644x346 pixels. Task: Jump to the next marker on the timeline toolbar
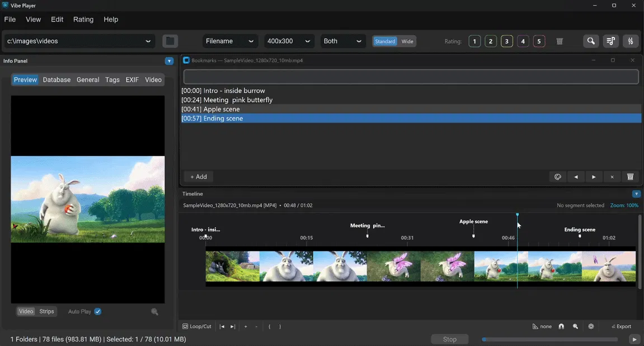tap(232, 326)
